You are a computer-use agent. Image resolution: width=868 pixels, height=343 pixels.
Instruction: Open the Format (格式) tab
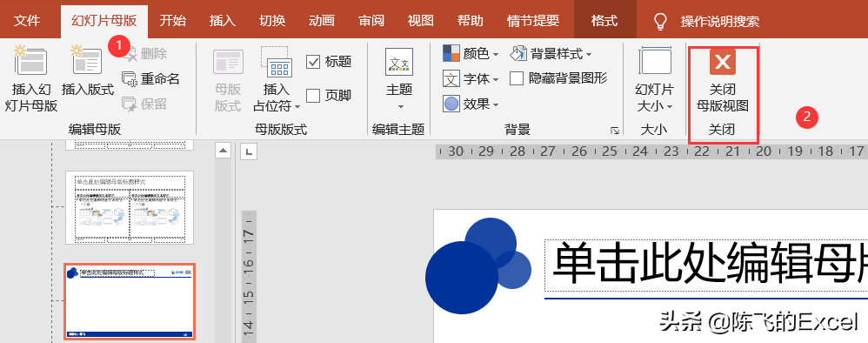[604, 21]
